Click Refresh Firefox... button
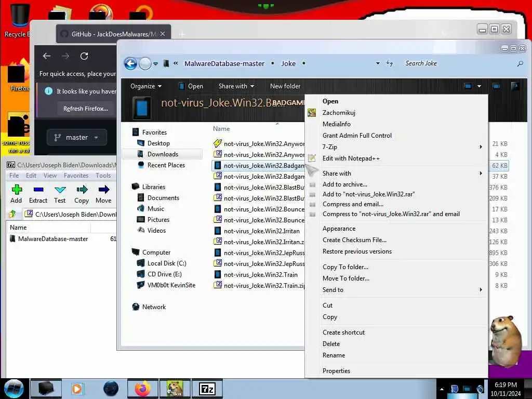This screenshot has width=532, height=399. click(86, 109)
